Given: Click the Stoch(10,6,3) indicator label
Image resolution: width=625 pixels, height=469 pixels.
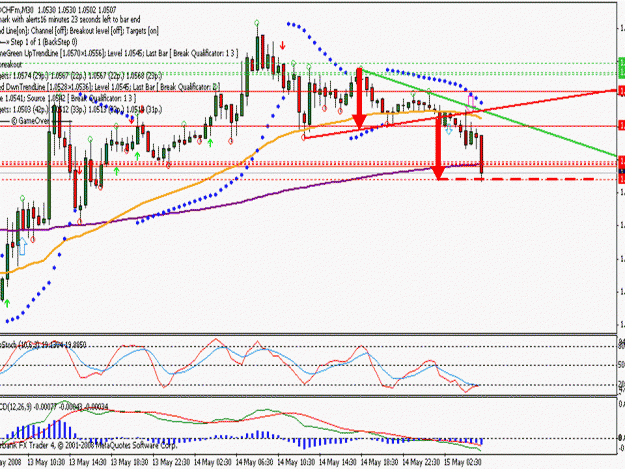Looking at the screenshot, I should click(43, 345).
